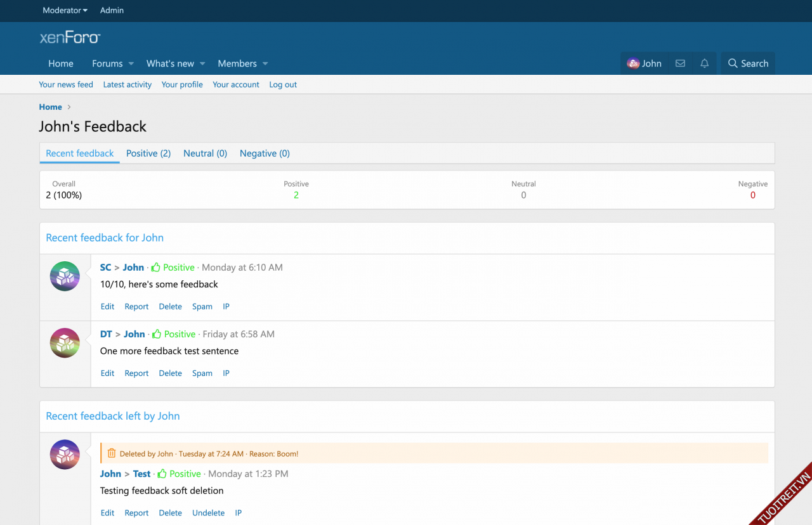Go to Home breadcrumb link
The width and height of the screenshot is (812, 525).
51,107
